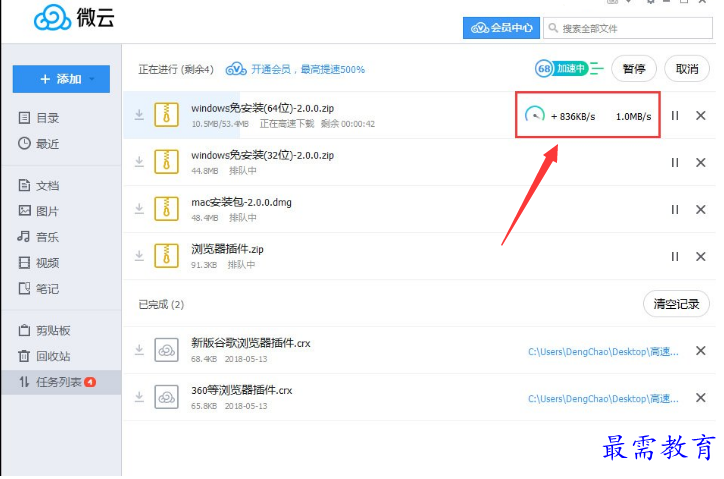This screenshot has height=479, width=724.
Task: Click cloud icon of 360等浏览器插件.crx
Action: 166,397
